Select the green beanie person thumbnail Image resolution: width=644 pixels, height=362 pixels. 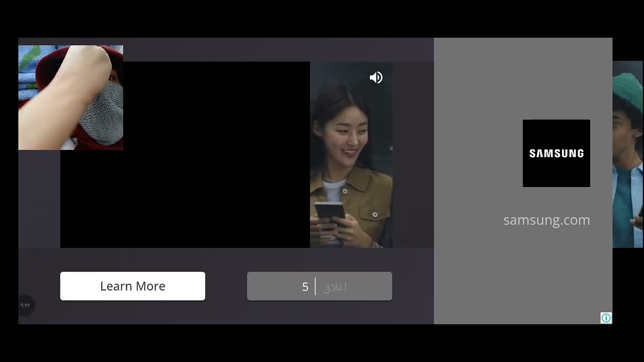click(x=628, y=155)
